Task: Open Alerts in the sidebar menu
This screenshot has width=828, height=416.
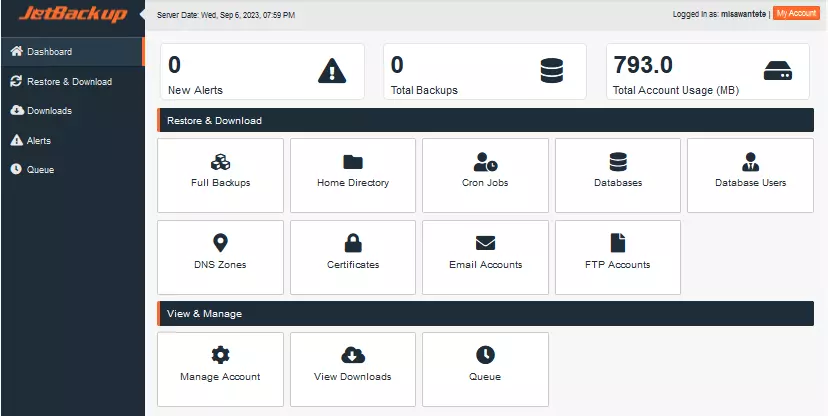Action: click(x=39, y=140)
